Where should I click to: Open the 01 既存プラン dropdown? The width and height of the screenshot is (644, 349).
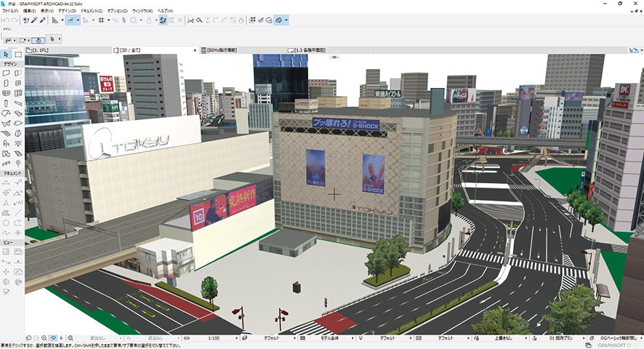560,338
